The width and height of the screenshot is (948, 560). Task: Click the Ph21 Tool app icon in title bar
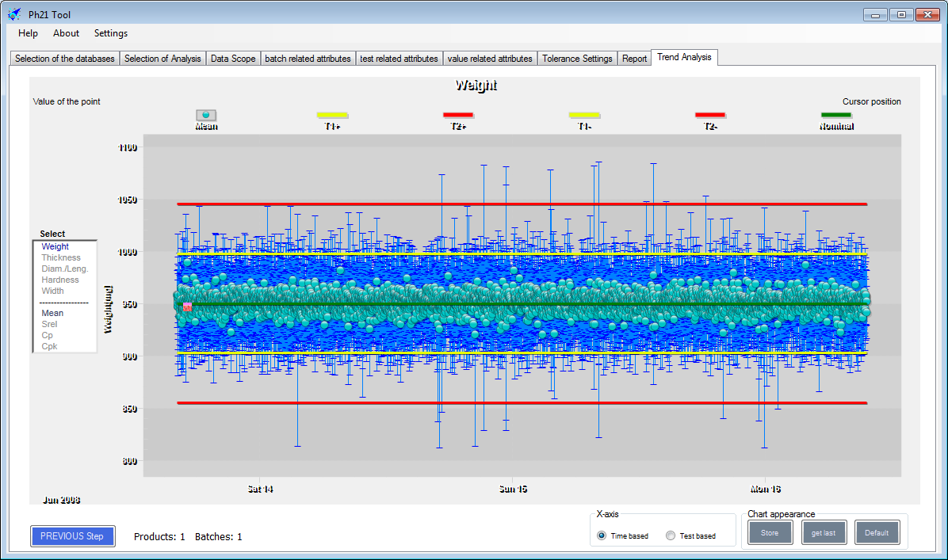click(14, 13)
